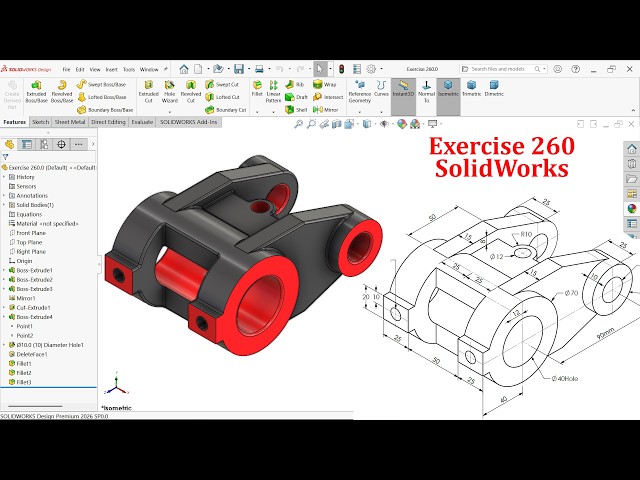Click the Search files and models field
The width and height of the screenshot is (640, 480).
click(503, 69)
